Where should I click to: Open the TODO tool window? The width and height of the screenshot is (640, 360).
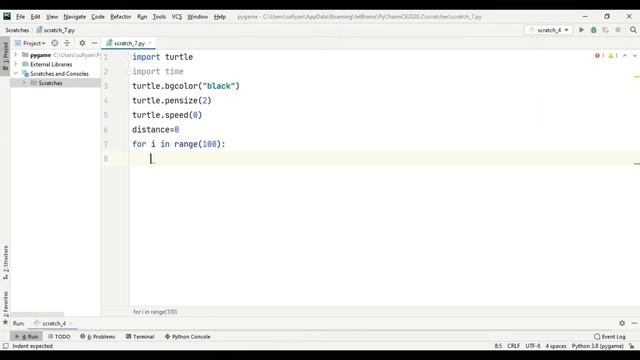59,336
